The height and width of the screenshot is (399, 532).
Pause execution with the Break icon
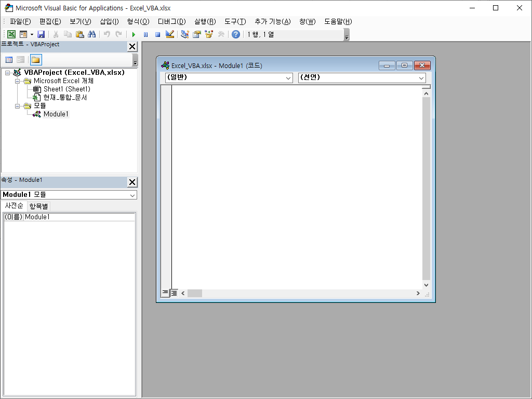[x=145, y=34]
